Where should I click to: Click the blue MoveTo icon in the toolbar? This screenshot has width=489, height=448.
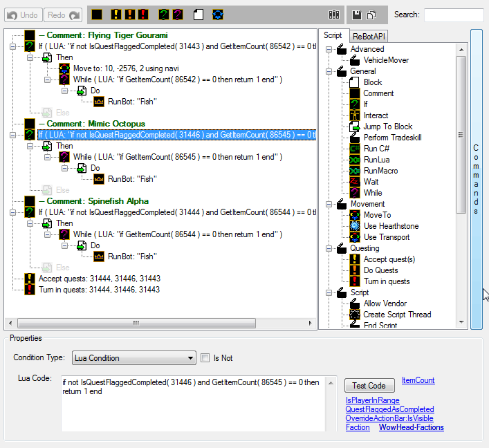pos(218,15)
